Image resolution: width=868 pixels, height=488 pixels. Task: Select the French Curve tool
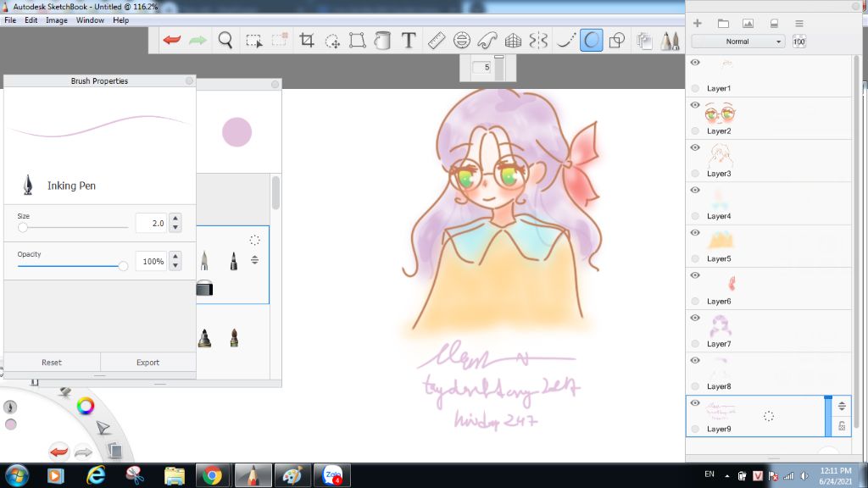[x=487, y=40]
